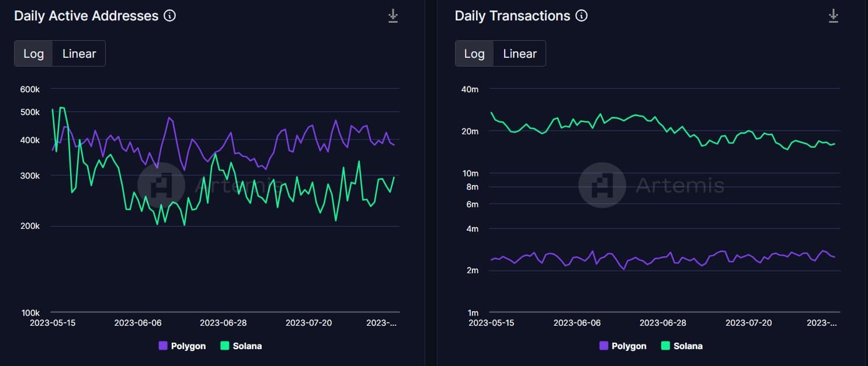This screenshot has height=366, width=868.
Task: Toggle Polygon series in Active Addresses legend
Action: click(182, 346)
